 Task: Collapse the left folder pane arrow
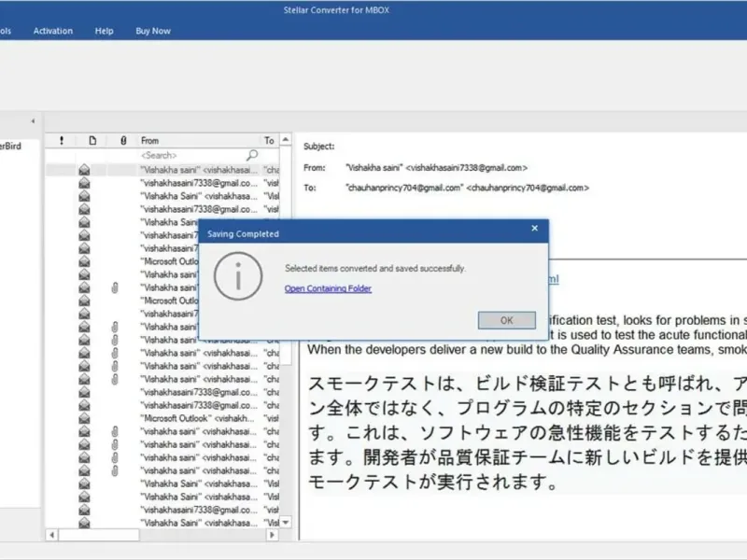pos(33,121)
